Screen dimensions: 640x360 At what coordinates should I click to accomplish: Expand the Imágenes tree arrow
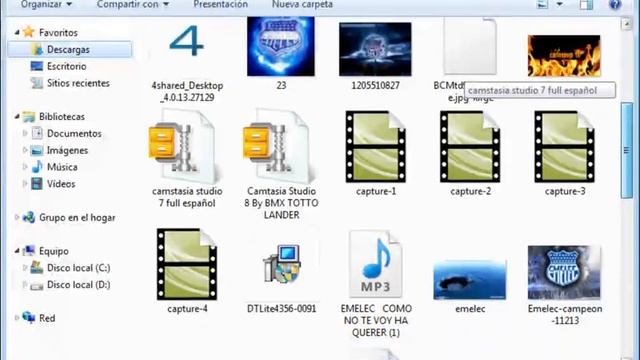point(25,150)
